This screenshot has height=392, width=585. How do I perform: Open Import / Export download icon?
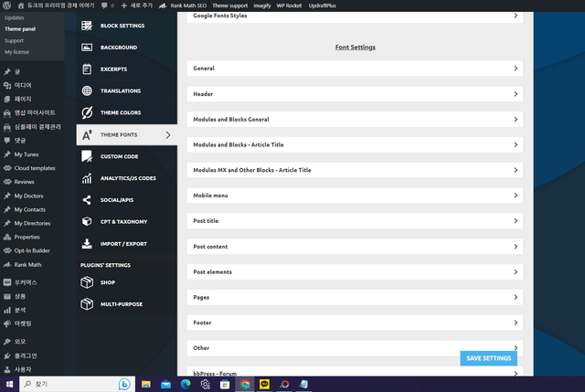point(87,244)
